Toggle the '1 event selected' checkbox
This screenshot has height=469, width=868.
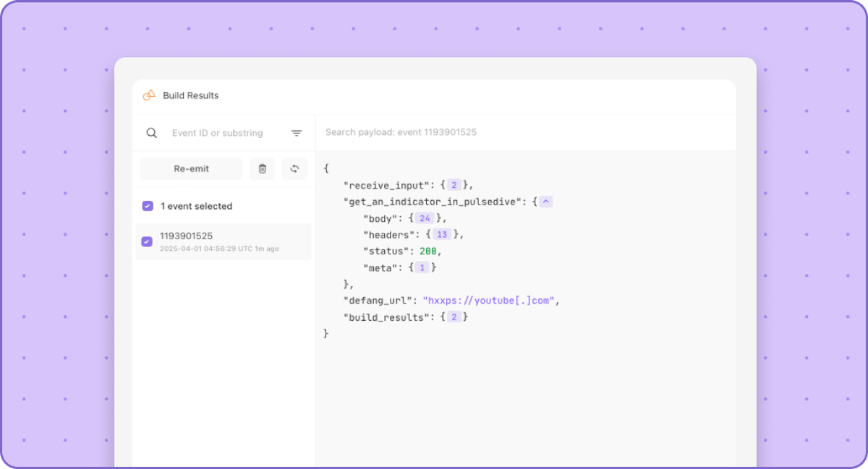click(148, 206)
